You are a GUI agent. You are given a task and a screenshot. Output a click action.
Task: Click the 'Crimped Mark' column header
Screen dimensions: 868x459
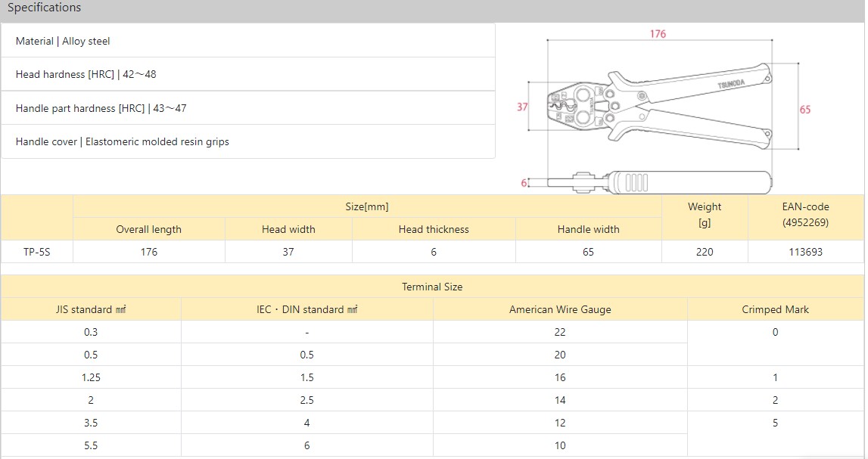(775, 309)
